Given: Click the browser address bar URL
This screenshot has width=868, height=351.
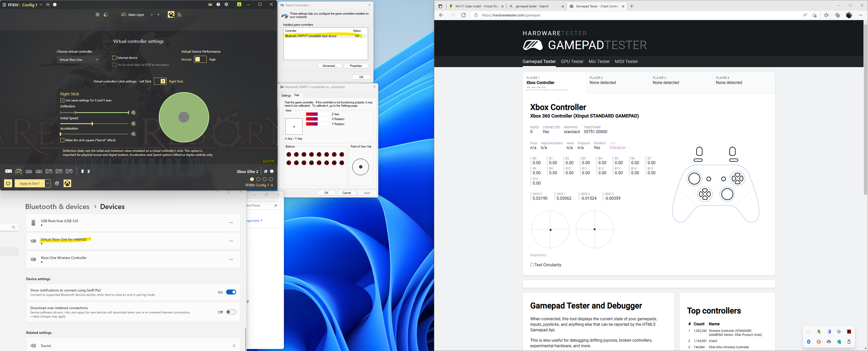Looking at the screenshot, I should (511, 15).
